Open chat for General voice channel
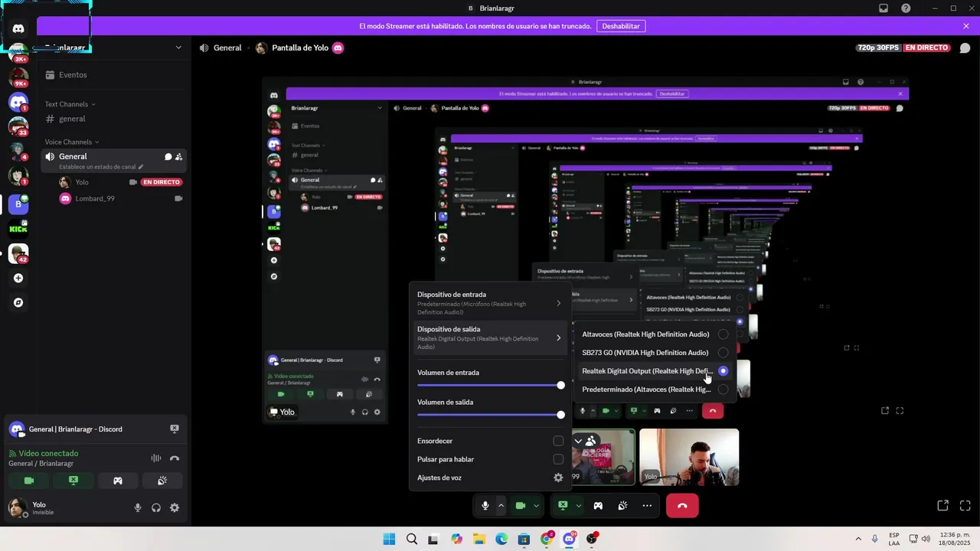The image size is (980, 551). click(x=168, y=157)
